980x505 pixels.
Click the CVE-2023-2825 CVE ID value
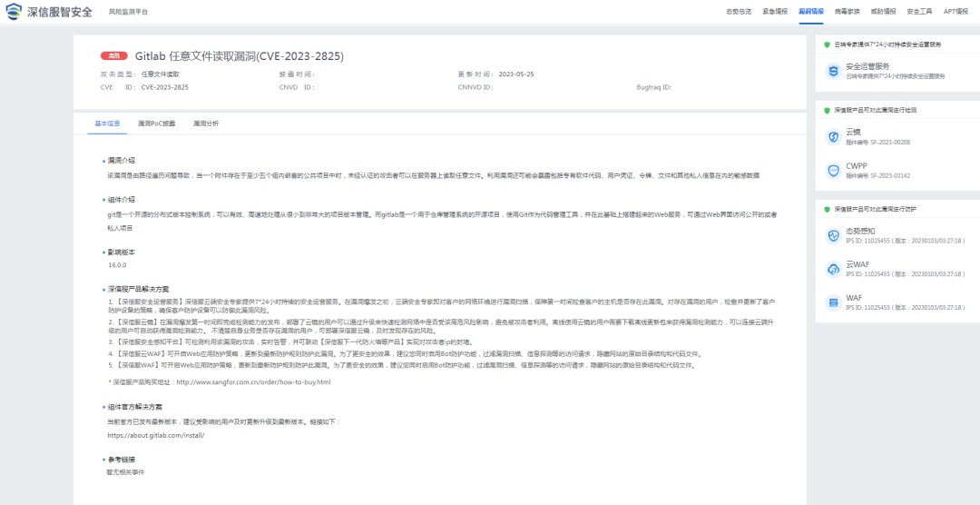[164, 87]
